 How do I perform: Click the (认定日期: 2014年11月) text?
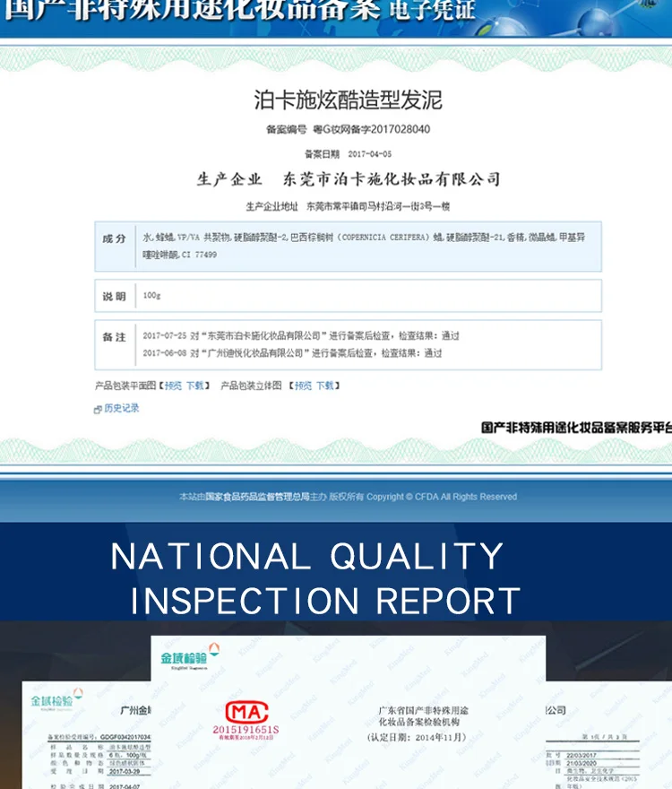417,737
